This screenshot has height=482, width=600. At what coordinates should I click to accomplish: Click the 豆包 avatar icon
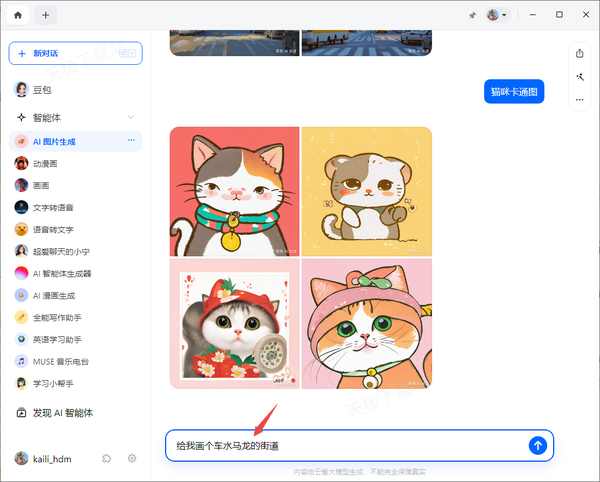(21, 90)
